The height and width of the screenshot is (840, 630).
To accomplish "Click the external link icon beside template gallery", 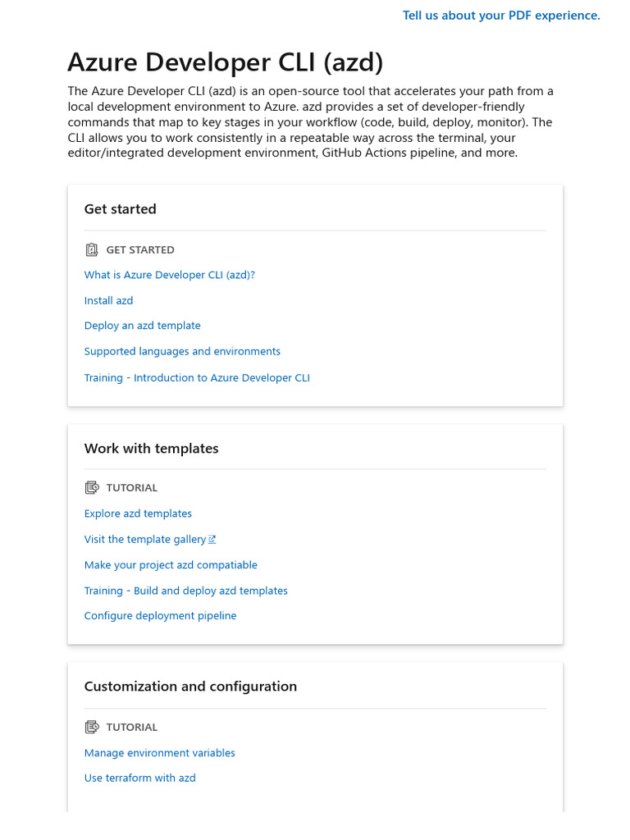I will [x=212, y=539].
